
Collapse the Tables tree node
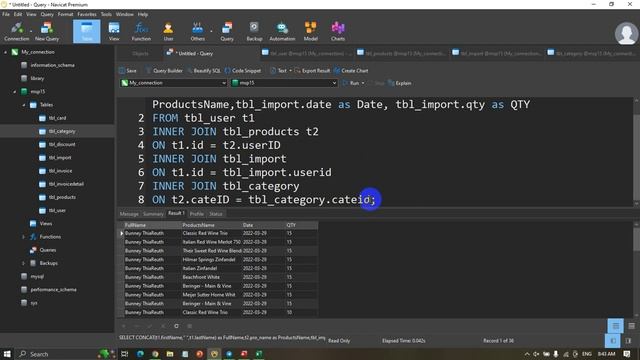[x=24, y=105]
